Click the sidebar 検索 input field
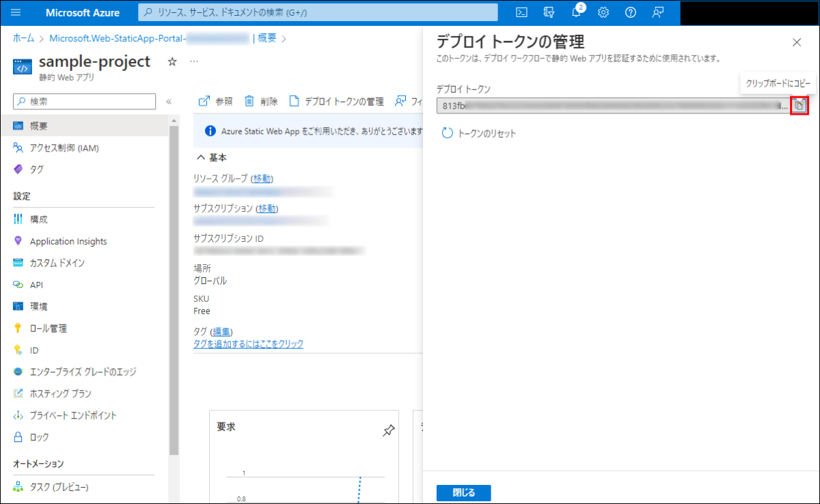This screenshot has height=504, width=820. click(85, 101)
